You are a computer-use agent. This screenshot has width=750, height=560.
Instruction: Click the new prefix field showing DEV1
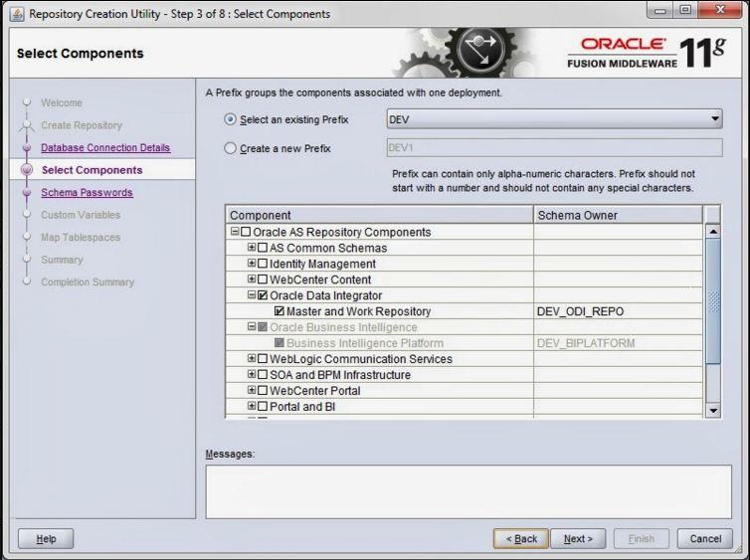click(x=554, y=148)
